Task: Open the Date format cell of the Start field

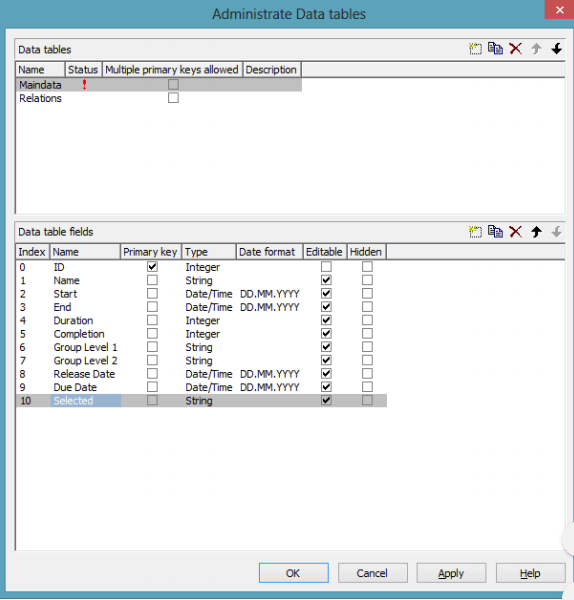Action: point(269,294)
